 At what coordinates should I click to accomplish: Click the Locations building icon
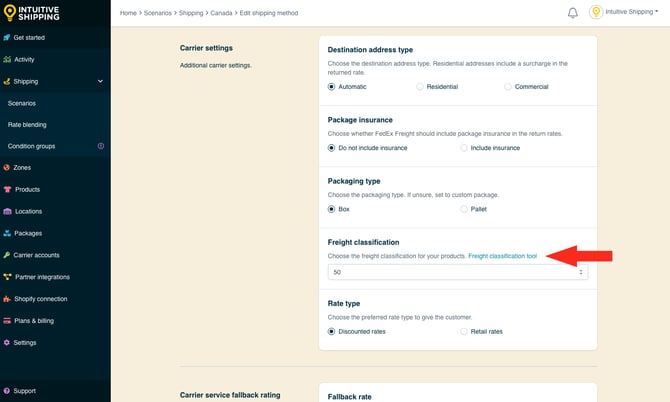point(7,211)
